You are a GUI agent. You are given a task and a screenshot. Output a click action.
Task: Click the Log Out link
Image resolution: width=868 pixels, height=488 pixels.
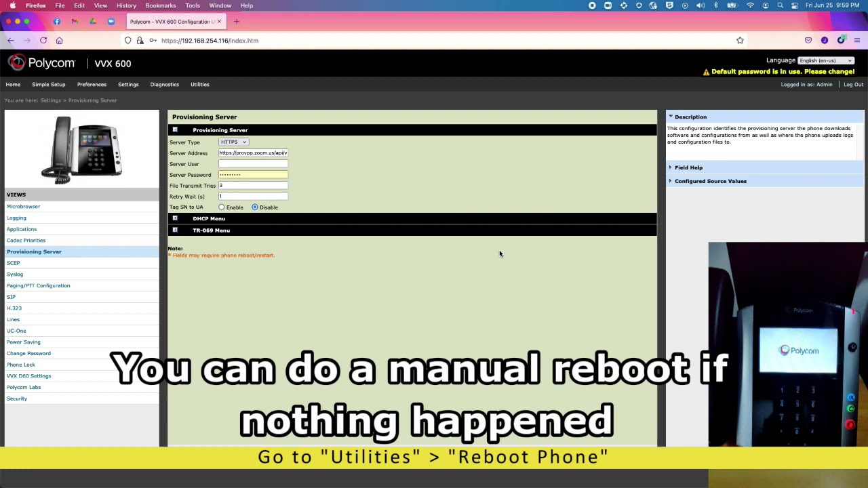854,85
